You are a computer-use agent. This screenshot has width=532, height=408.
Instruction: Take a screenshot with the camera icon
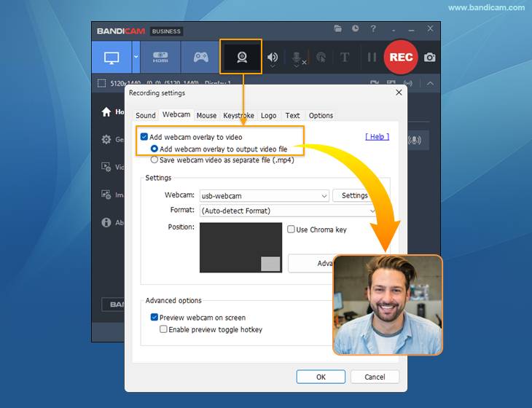(x=429, y=58)
